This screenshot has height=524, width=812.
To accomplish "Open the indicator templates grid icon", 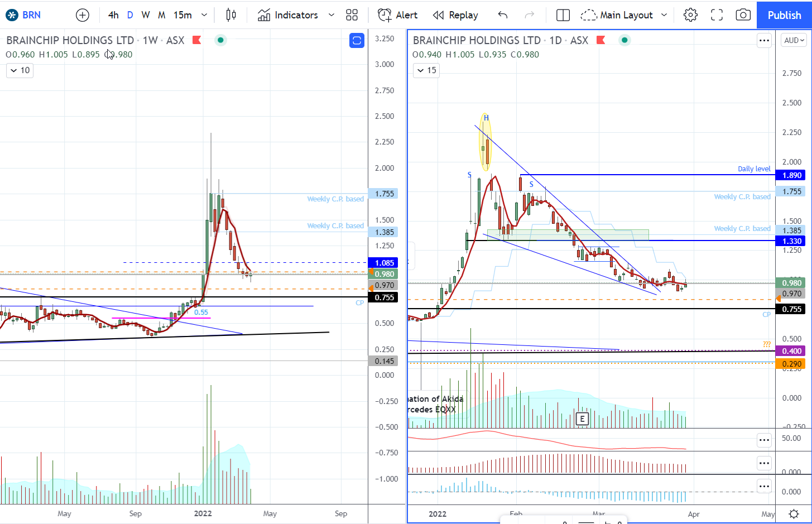I will point(352,15).
